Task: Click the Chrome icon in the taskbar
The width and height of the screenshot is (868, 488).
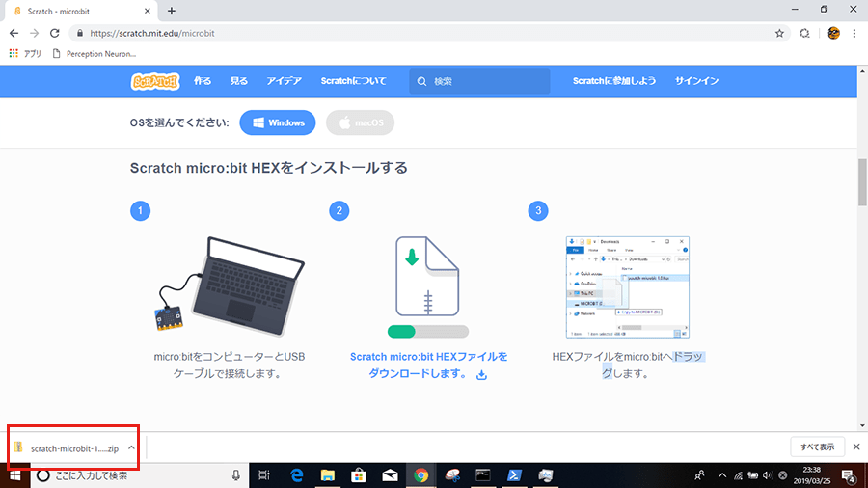Action: 421,475
